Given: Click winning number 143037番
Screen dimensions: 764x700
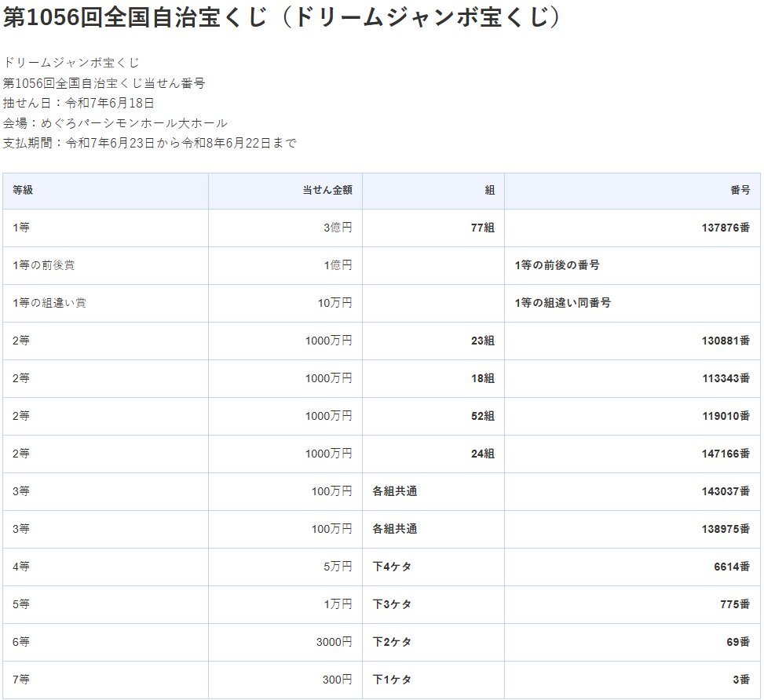Looking at the screenshot, I should click(x=726, y=491).
